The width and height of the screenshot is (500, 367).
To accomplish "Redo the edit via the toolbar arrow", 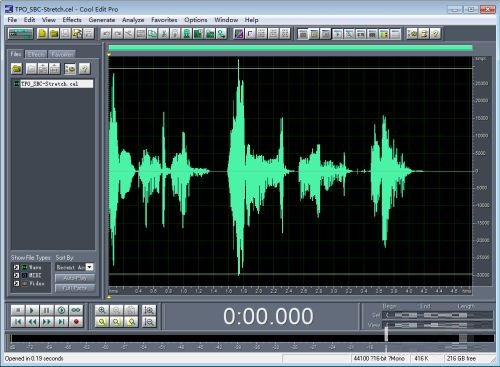I will (x=117, y=34).
